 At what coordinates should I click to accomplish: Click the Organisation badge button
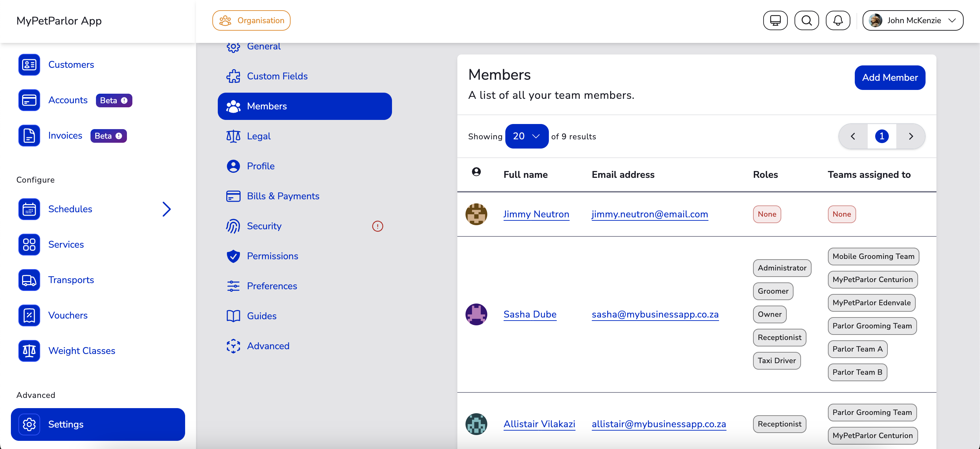click(x=251, y=20)
